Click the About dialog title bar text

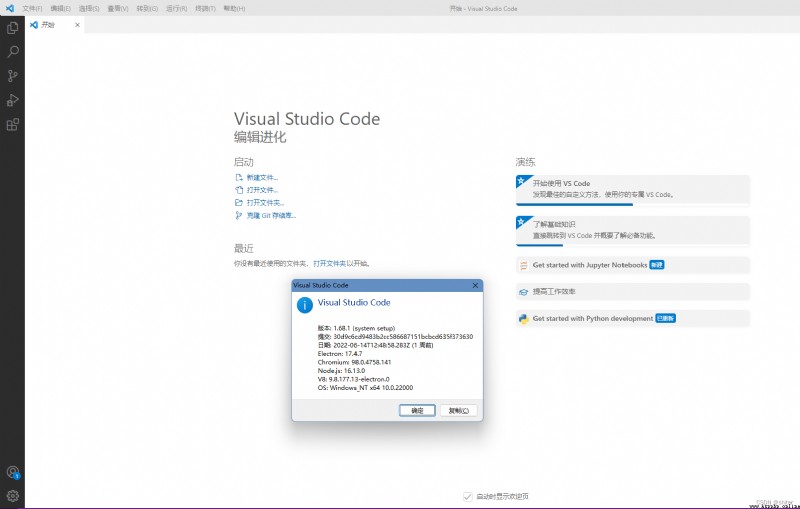pos(320,285)
